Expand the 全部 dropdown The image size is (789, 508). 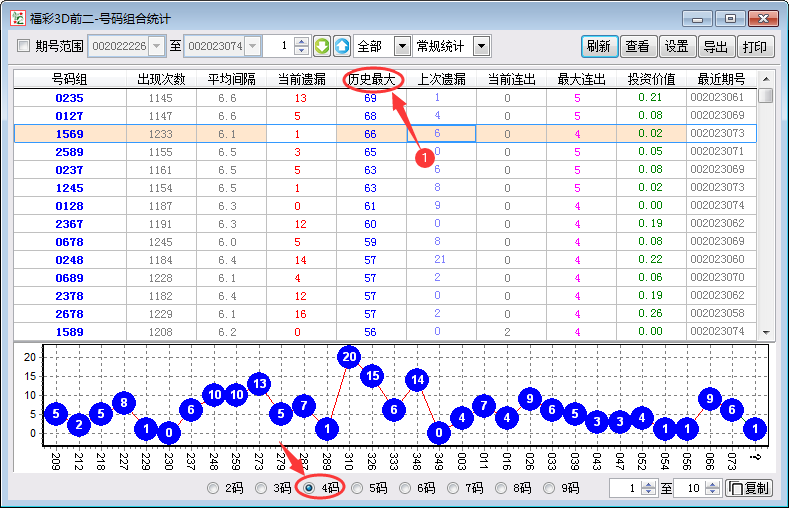click(402, 46)
